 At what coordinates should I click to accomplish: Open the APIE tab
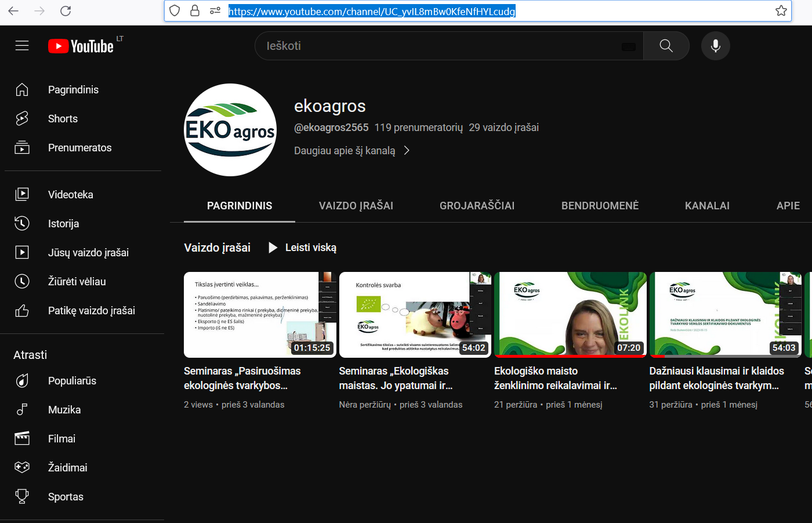point(788,206)
